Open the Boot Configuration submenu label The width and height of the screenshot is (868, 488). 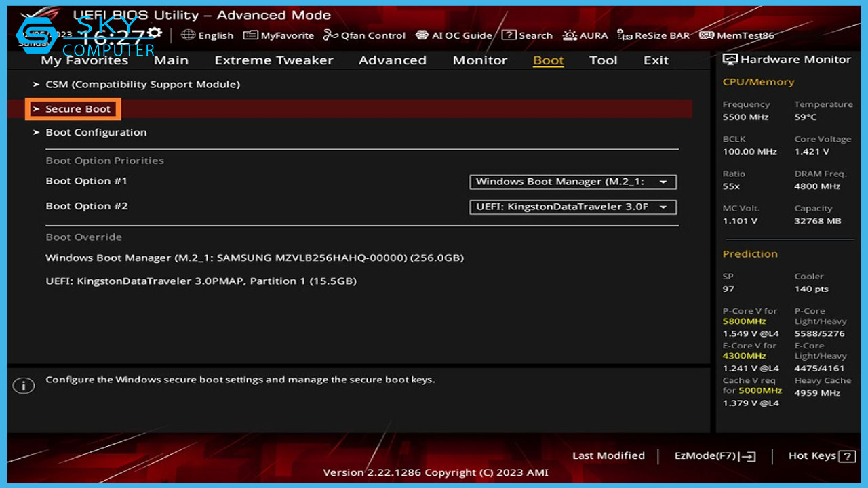pos(96,133)
